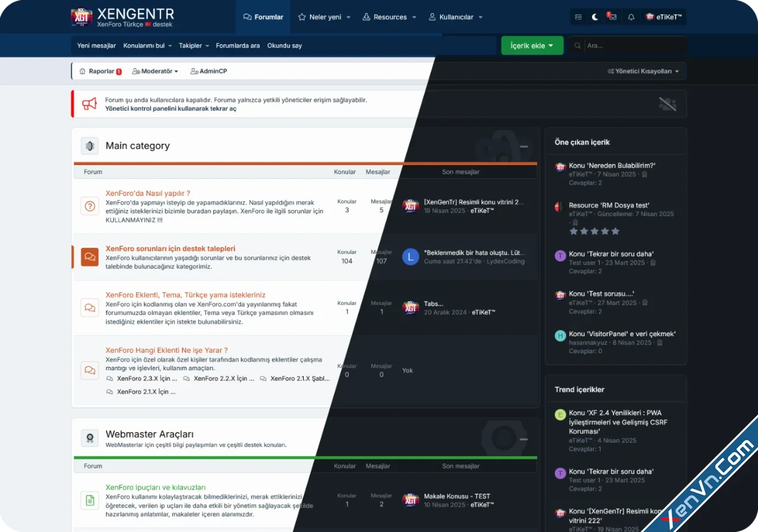Expand the Resources menu
The height and width of the screenshot is (532, 758).
pos(389,17)
